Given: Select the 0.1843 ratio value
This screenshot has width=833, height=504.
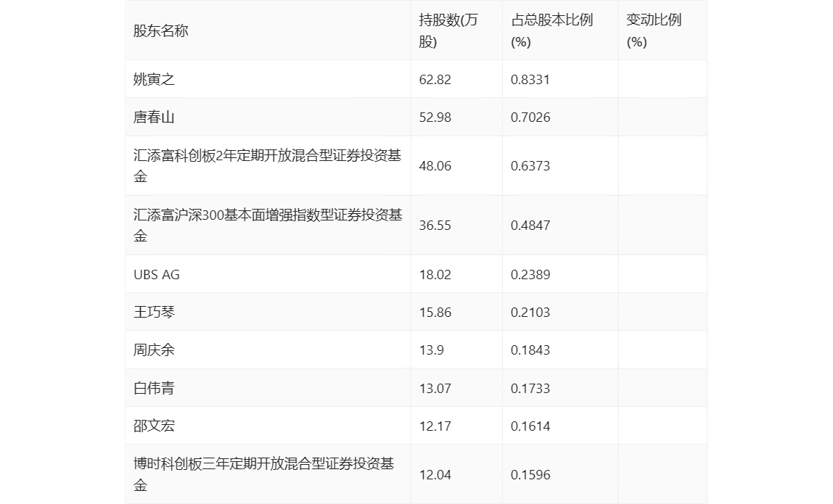Looking at the screenshot, I should coord(530,350).
